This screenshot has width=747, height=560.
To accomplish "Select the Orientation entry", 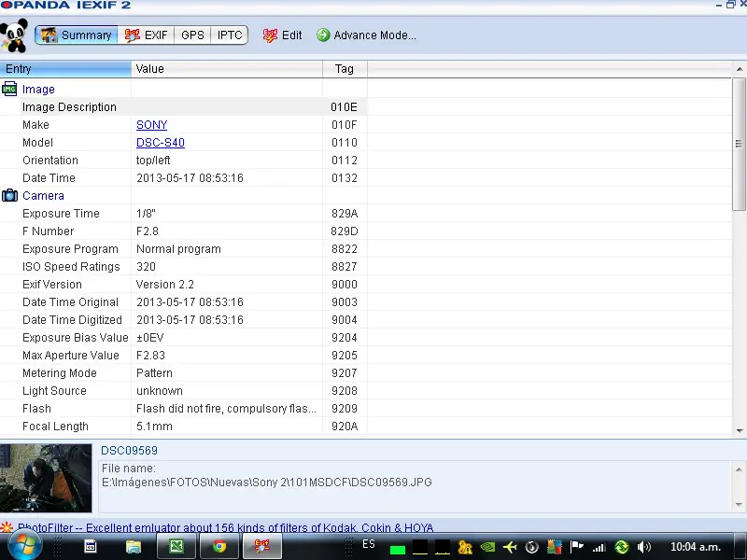I will coord(50,161).
